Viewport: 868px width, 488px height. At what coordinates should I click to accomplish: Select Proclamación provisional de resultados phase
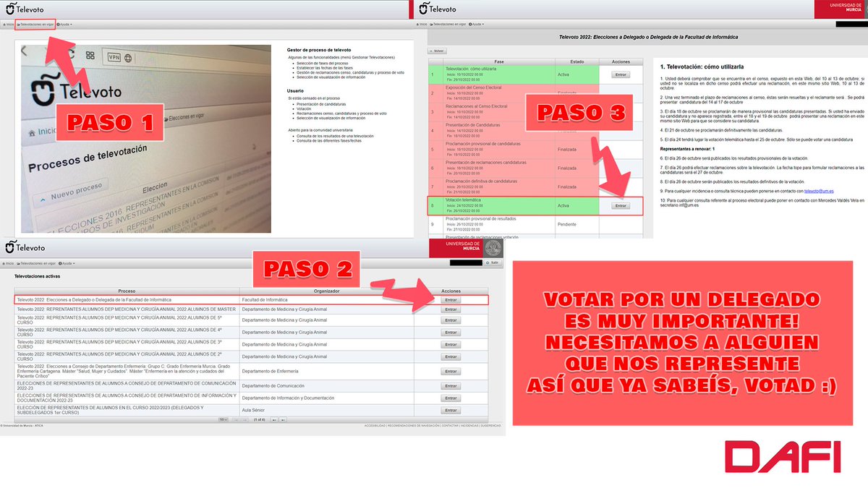pos(535,224)
